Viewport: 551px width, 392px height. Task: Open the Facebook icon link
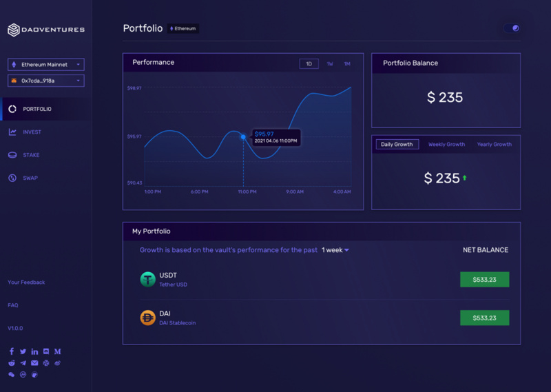[x=12, y=351]
